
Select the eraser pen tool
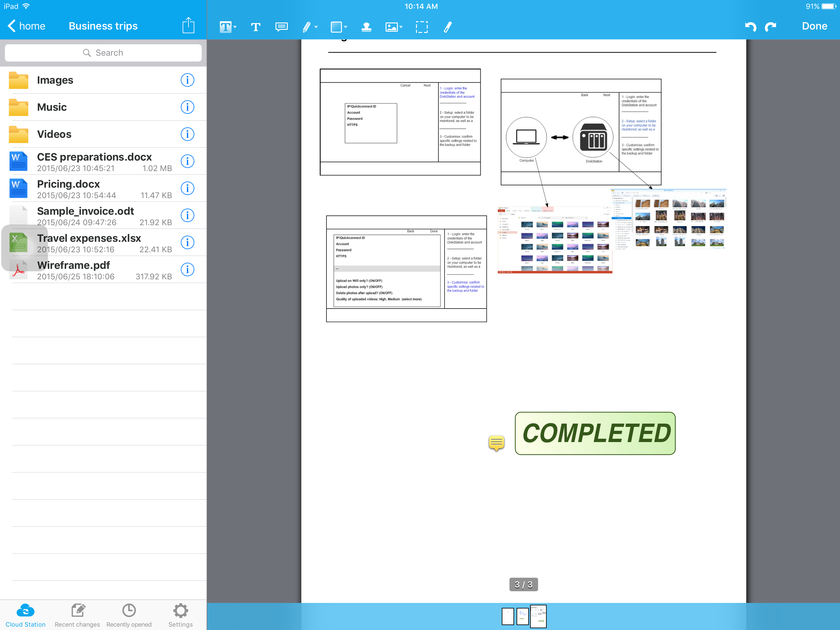[448, 27]
